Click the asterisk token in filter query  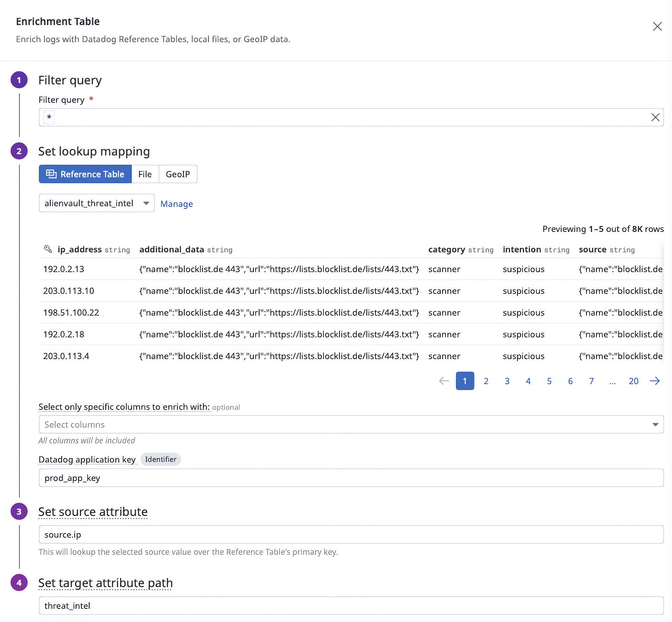pos(49,118)
